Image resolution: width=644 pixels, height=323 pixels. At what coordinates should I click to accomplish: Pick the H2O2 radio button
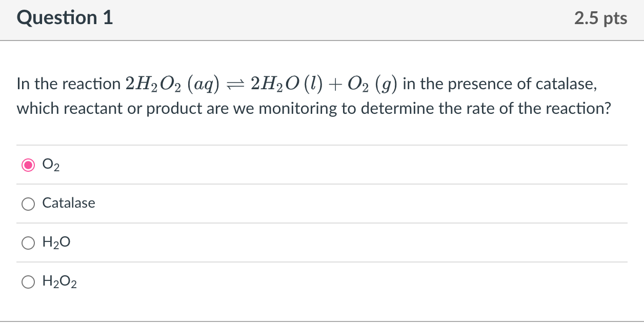pos(28,281)
